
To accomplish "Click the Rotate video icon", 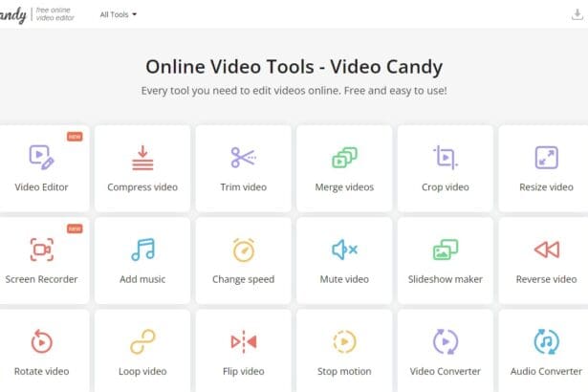I will (x=42, y=341).
